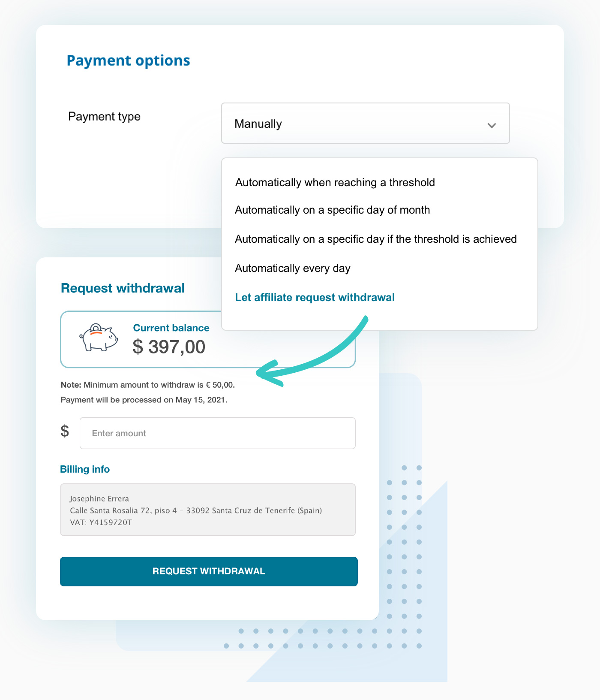
Task: Click the Payment options heading
Action: [128, 60]
